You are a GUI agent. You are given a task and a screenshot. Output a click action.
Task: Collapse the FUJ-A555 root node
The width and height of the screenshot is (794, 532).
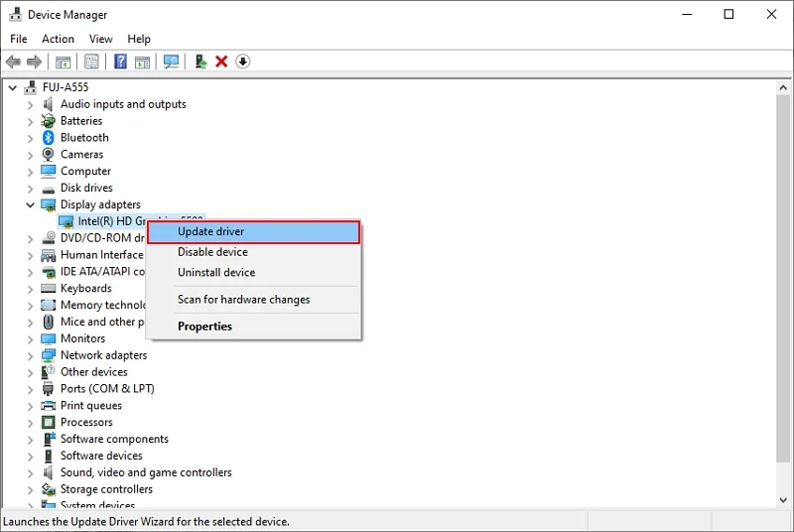(13, 88)
